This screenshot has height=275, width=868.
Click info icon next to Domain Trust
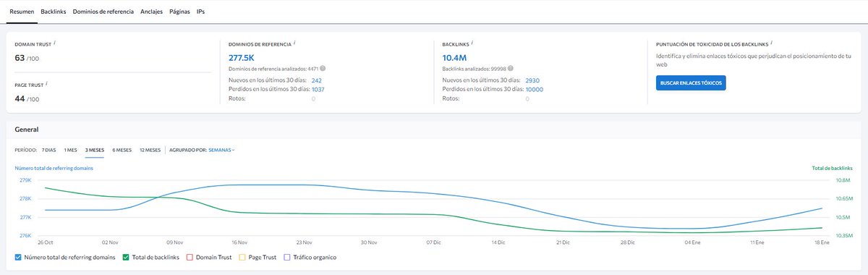(55, 43)
